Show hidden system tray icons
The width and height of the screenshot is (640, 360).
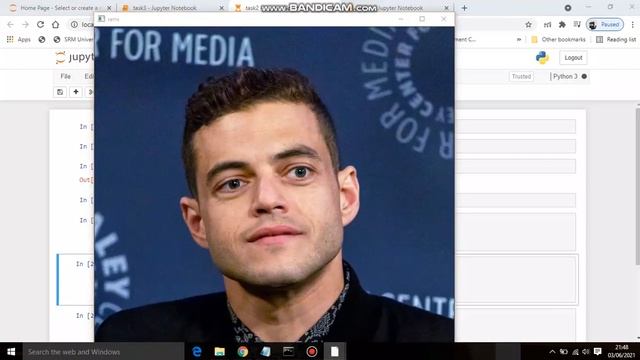pos(552,351)
